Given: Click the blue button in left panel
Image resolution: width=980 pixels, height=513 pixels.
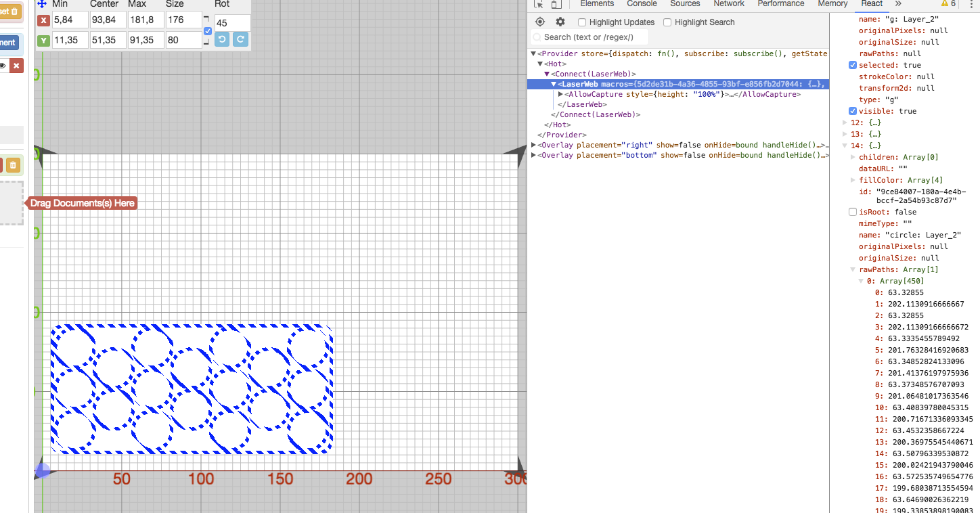Looking at the screenshot, I should [9, 43].
